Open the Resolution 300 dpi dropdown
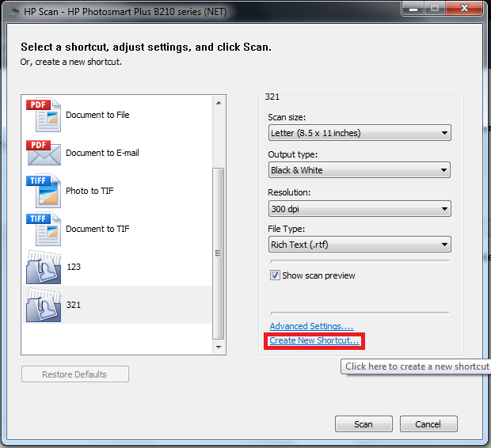This screenshot has height=448, width=491. click(x=360, y=209)
